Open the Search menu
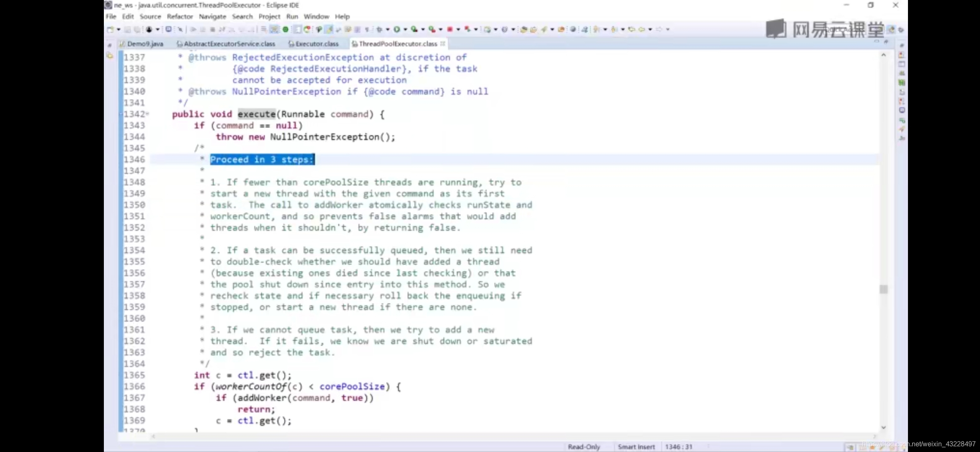Image resolution: width=980 pixels, height=452 pixels. (242, 16)
